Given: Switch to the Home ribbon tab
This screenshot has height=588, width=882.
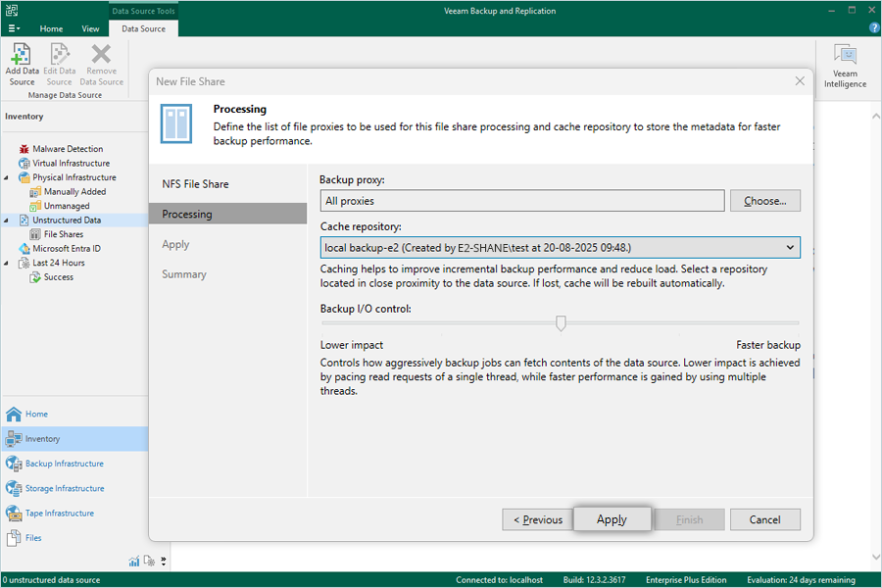Looking at the screenshot, I should [51, 28].
